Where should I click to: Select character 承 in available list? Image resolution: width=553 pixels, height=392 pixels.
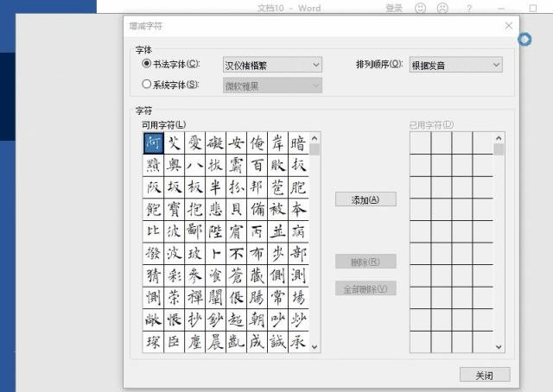click(298, 342)
